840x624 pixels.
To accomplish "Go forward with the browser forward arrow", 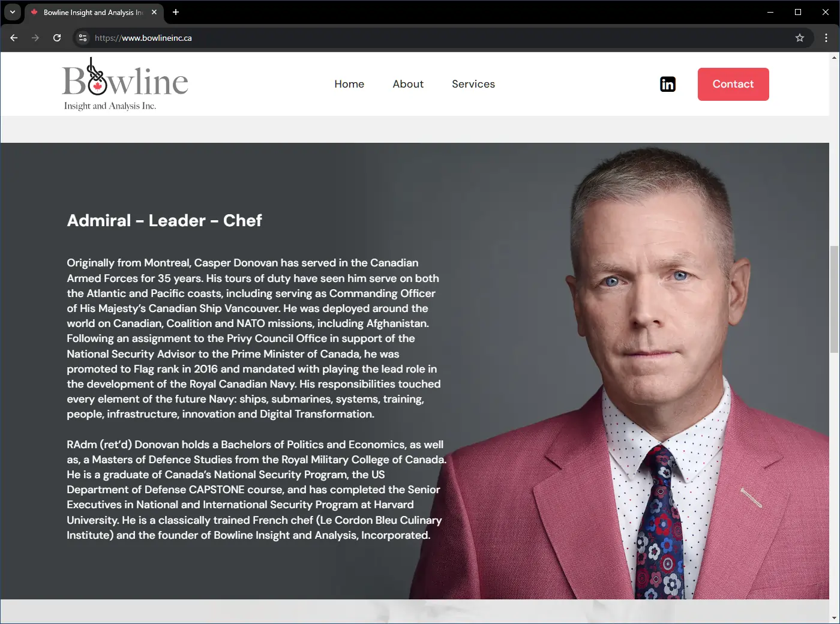I will point(35,38).
